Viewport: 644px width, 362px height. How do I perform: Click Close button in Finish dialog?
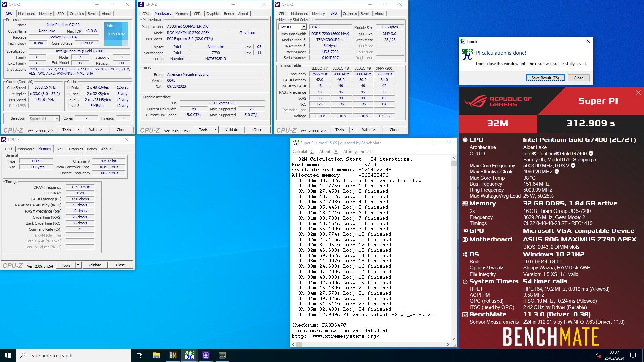click(578, 78)
